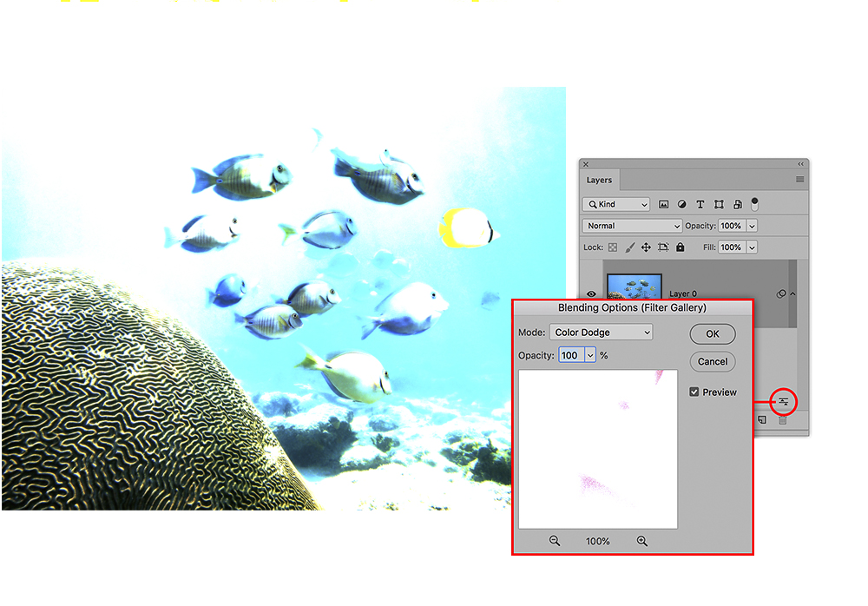
Task: Open the layer blend mode Normal dropdown
Action: [633, 226]
